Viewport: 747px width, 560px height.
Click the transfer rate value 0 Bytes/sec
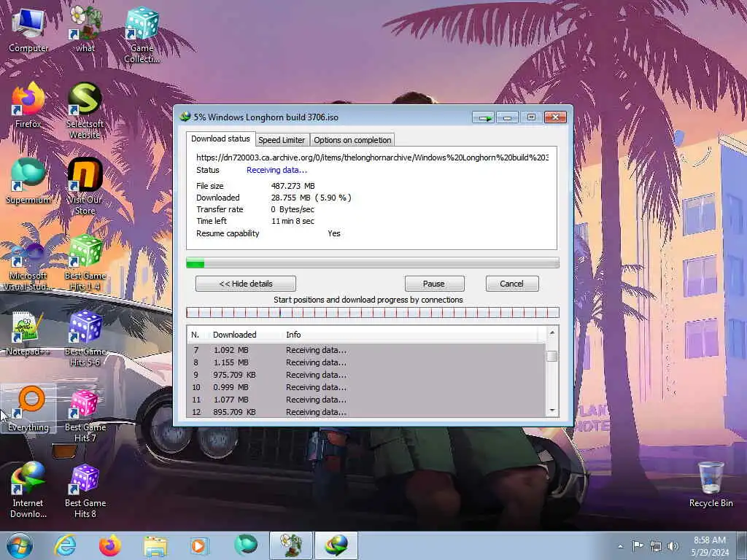point(293,209)
